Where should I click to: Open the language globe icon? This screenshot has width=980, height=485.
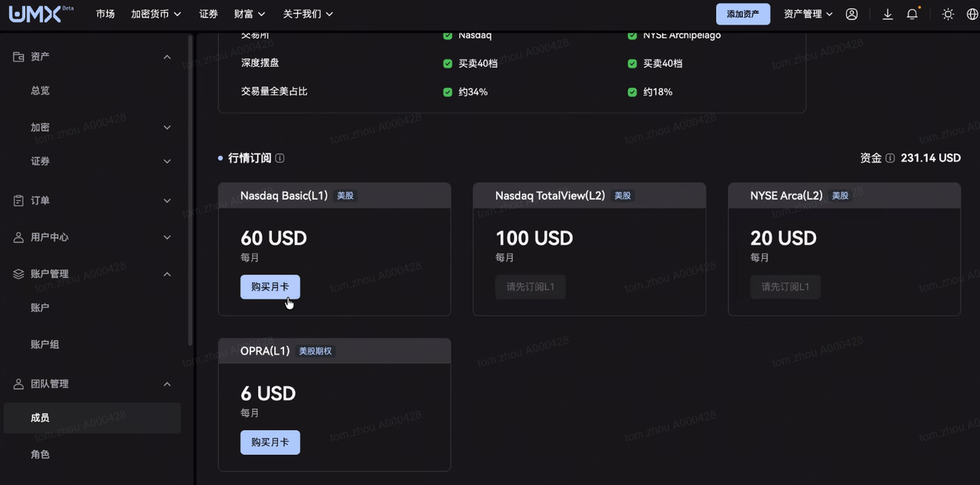pos(972,14)
